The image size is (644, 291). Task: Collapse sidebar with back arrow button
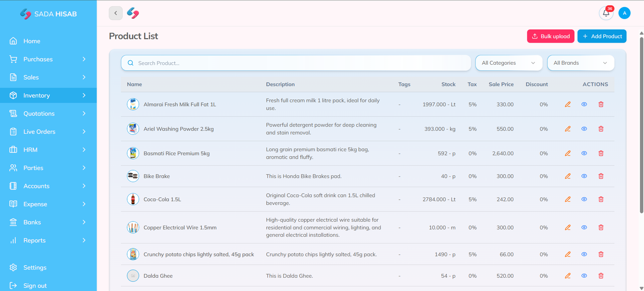[116, 13]
